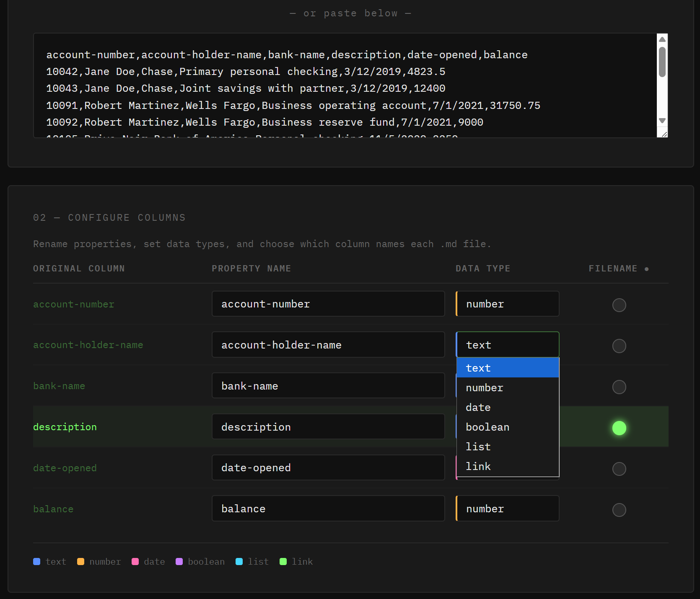This screenshot has width=700, height=599.
Task: Toggle description filename radio button
Action: click(619, 428)
